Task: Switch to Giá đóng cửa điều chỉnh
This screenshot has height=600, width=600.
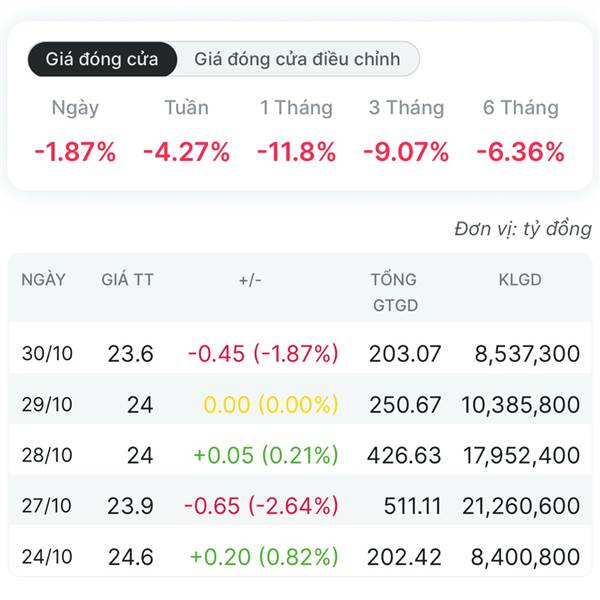Action: 297,59
